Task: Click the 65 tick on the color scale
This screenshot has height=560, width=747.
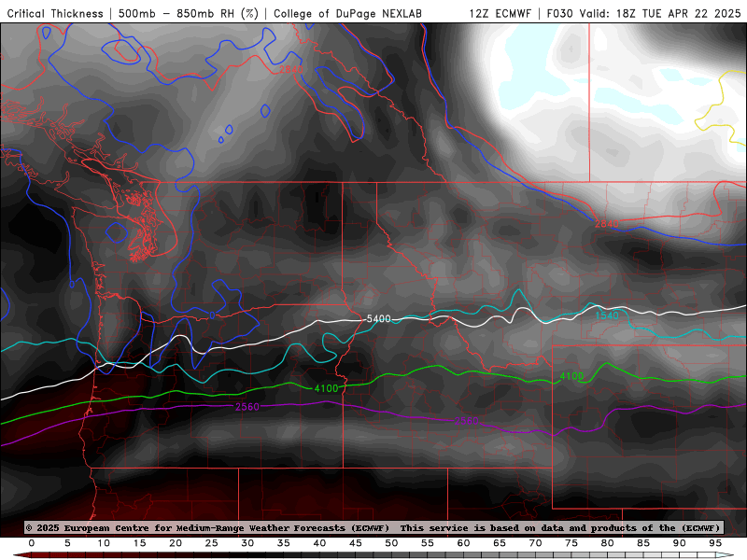Action: click(500, 543)
